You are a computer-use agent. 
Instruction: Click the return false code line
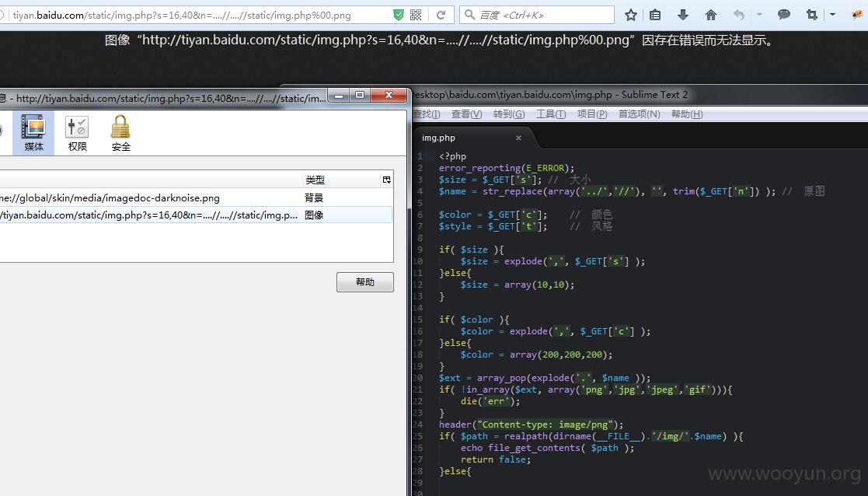click(x=496, y=459)
